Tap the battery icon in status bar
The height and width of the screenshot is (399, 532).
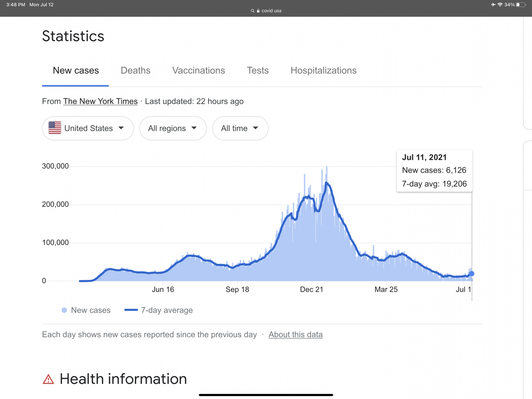tap(521, 5)
